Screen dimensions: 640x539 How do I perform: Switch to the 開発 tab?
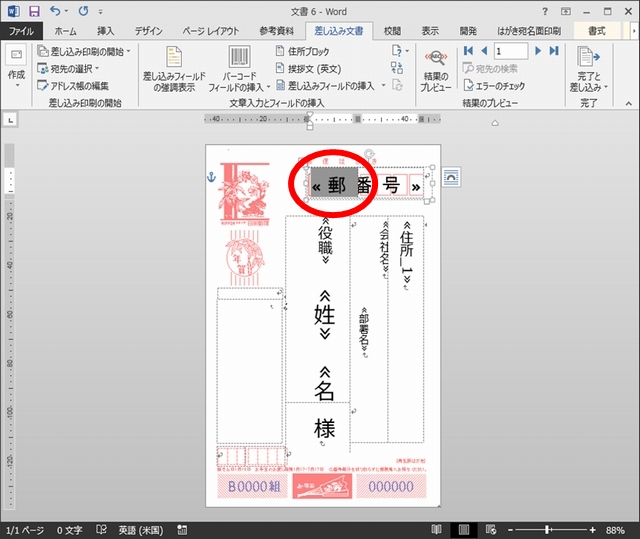click(468, 31)
